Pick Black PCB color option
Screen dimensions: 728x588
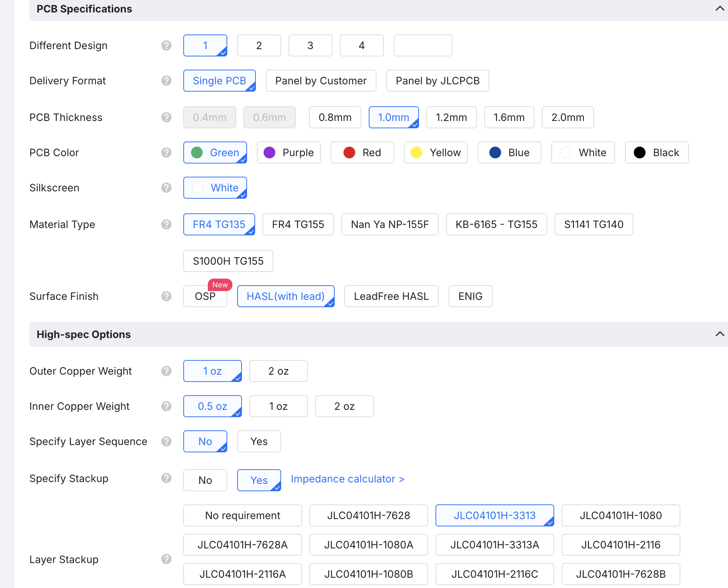point(657,152)
